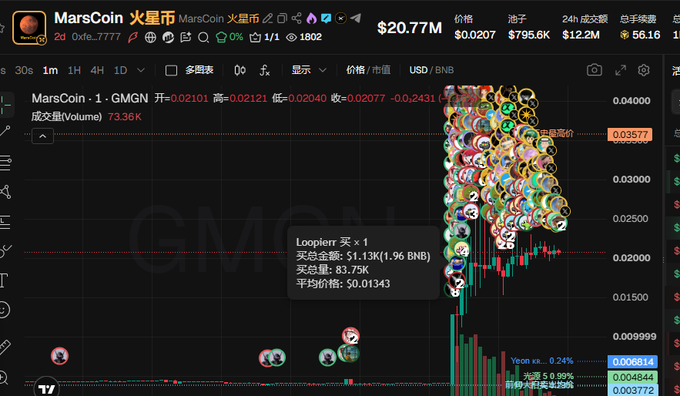Click the green 0.004844 price label
The height and width of the screenshot is (396, 680).
pyautogui.click(x=633, y=377)
